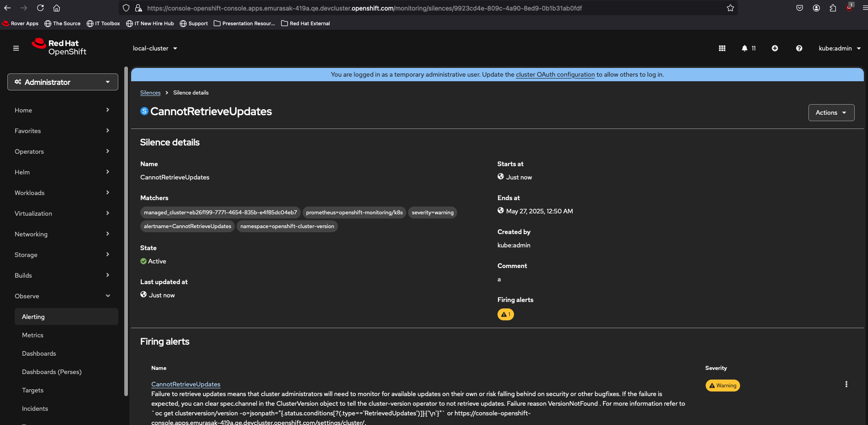
Task: Click the browser address bar URL
Action: pyautogui.click(x=365, y=8)
